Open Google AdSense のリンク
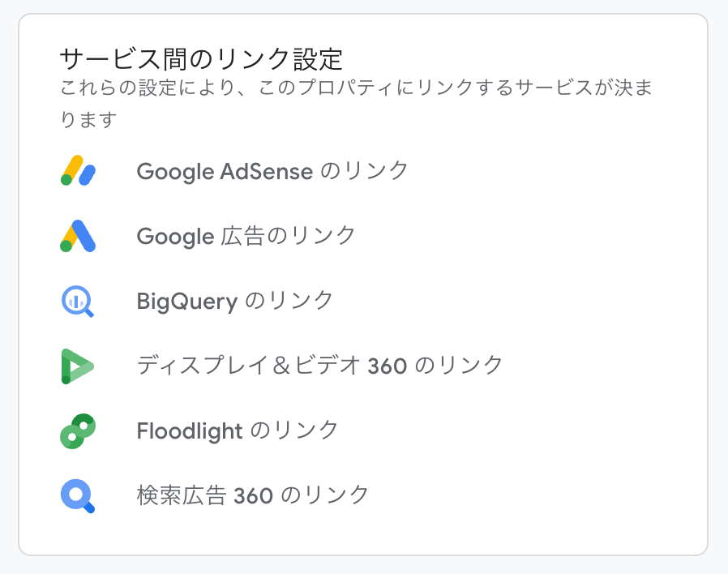 click(272, 171)
